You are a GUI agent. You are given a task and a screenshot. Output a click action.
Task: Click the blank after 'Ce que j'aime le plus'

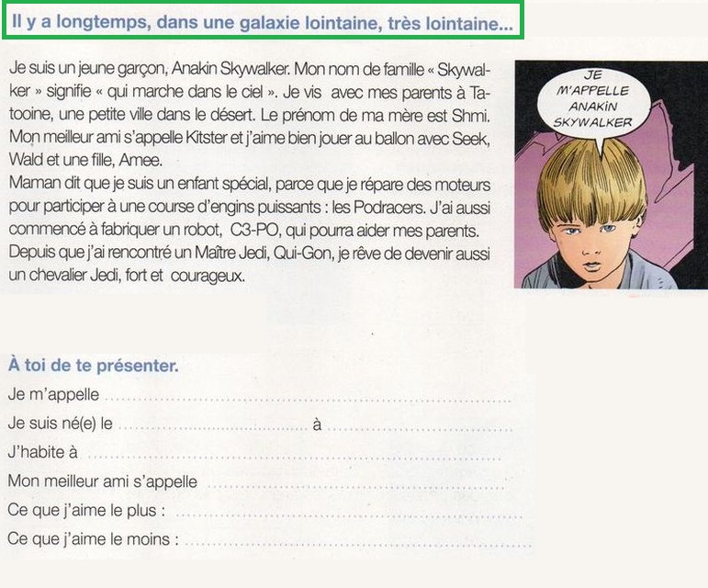coord(349,513)
